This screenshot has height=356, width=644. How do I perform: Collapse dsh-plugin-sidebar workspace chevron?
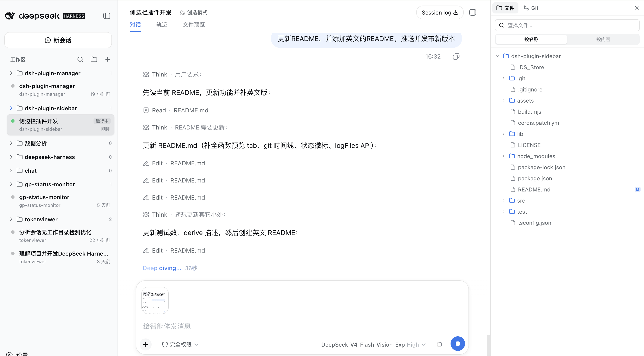click(11, 108)
